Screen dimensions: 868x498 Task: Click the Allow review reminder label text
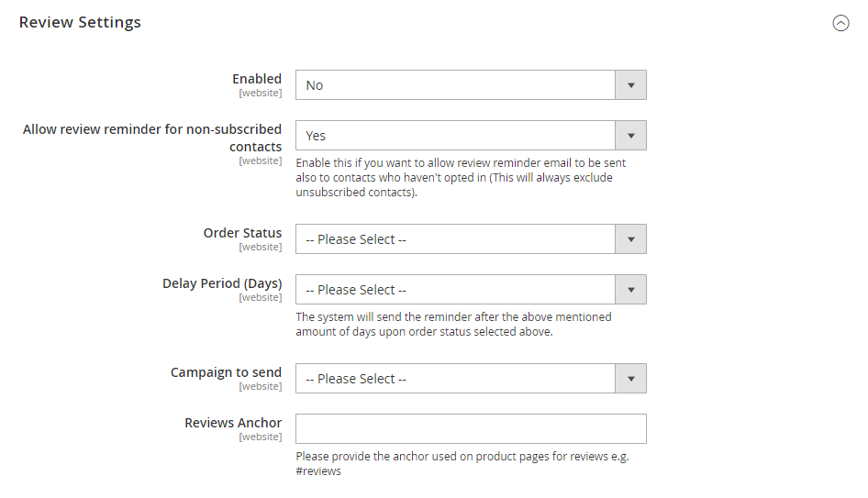152,138
